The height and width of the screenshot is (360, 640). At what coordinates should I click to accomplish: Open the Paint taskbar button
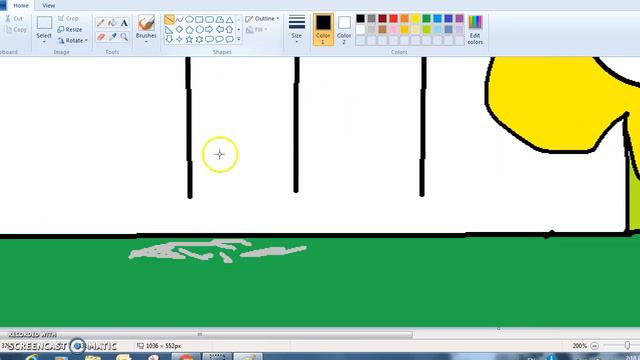tap(248, 357)
